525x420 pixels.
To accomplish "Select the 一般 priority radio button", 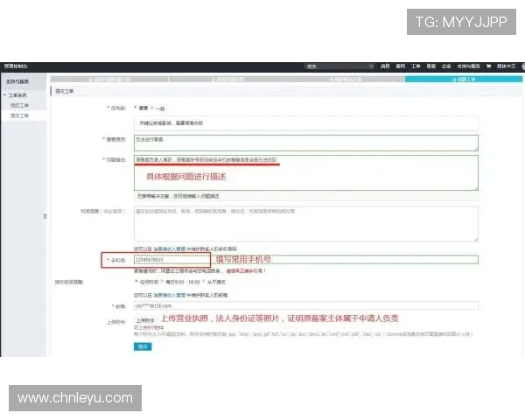I will click(x=151, y=108).
